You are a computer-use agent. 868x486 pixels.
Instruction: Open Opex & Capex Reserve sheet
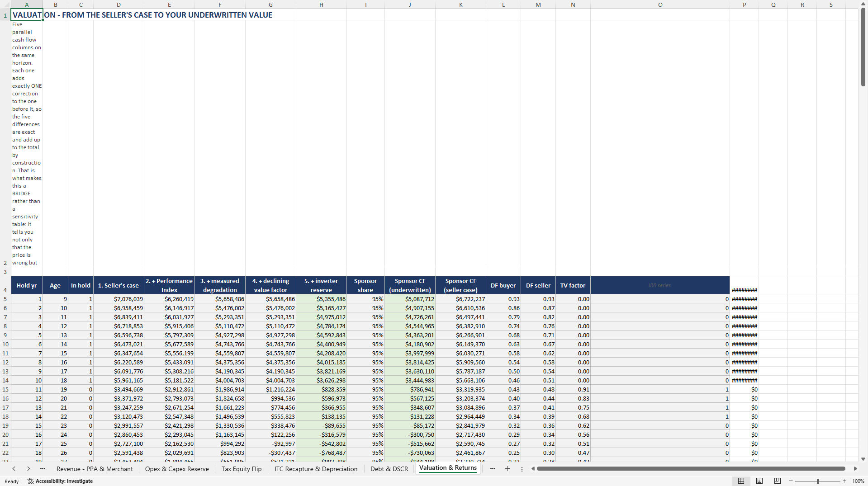click(177, 469)
